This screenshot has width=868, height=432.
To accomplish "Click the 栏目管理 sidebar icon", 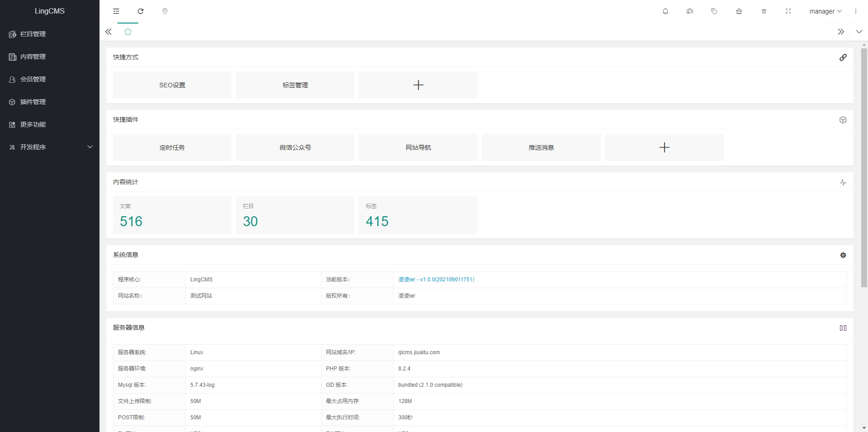I will coord(12,34).
